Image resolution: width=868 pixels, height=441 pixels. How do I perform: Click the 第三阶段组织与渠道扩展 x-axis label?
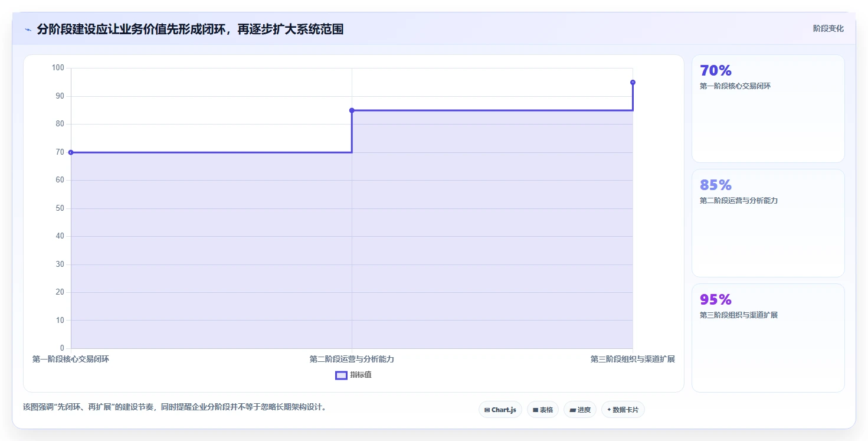(633, 359)
